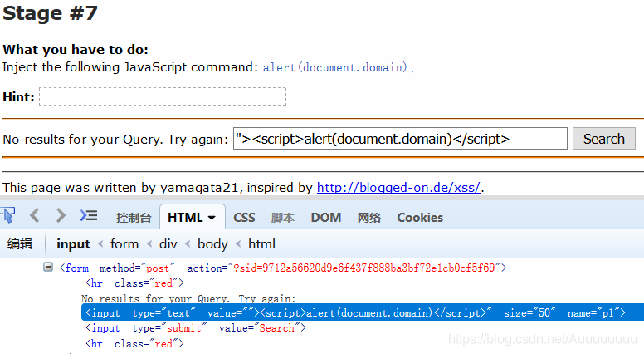Collapse the form node in HTML tree
The height and width of the screenshot is (354, 644).
pos(48,268)
